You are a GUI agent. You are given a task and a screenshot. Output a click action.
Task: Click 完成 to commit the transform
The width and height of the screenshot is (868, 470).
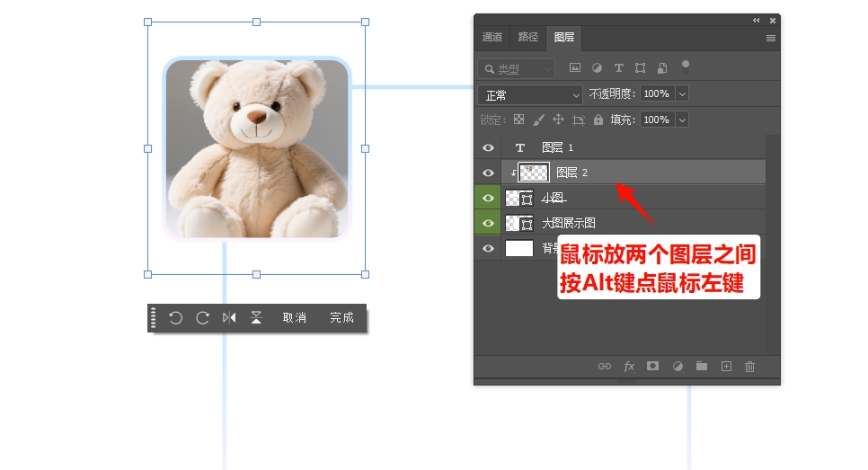(x=341, y=318)
